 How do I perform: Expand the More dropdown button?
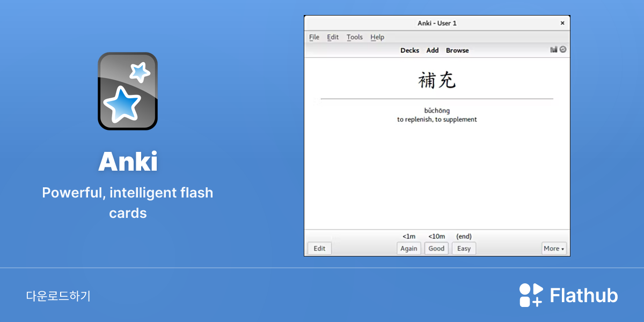pyautogui.click(x=554, y=248)
